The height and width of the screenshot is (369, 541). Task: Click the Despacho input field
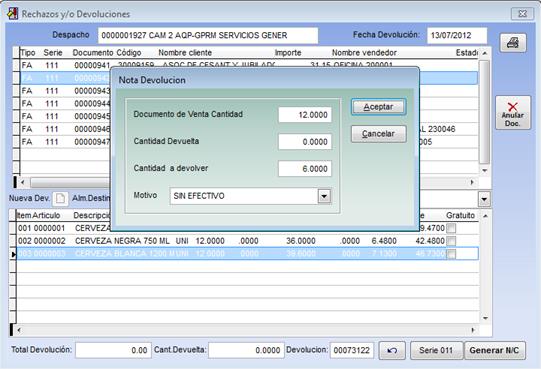[x=208, y=36]
